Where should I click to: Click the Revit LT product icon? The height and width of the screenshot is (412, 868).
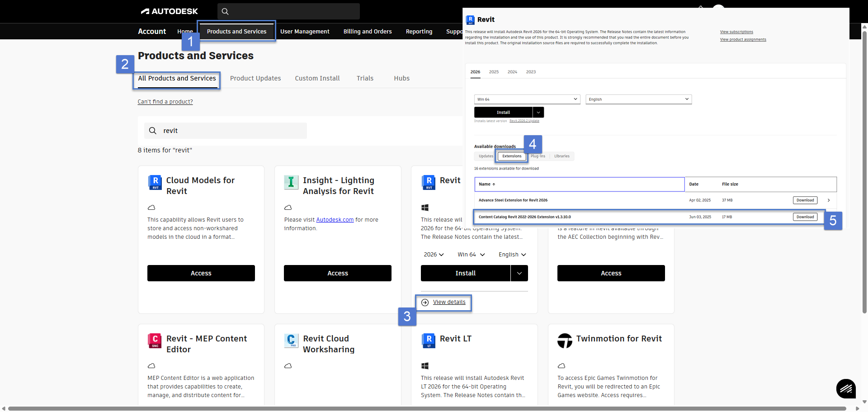tap(429, 341)
